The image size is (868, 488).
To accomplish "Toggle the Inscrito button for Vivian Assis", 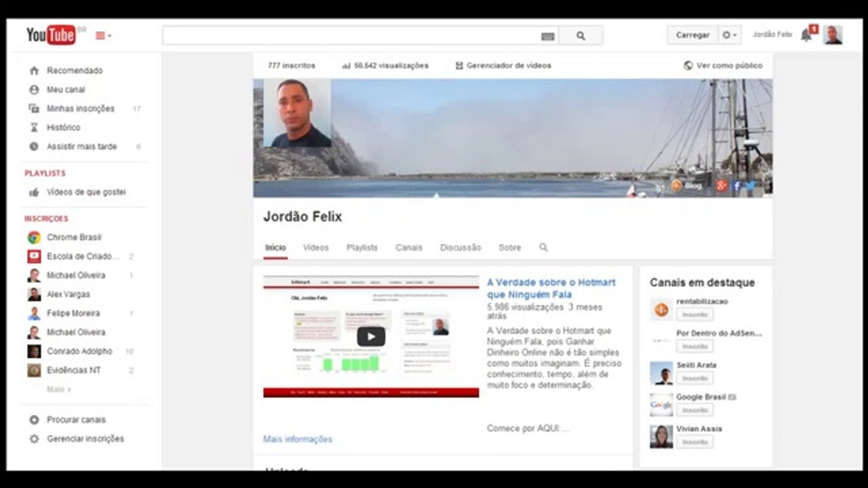I will pyautogui.click(x=694, y=442).
